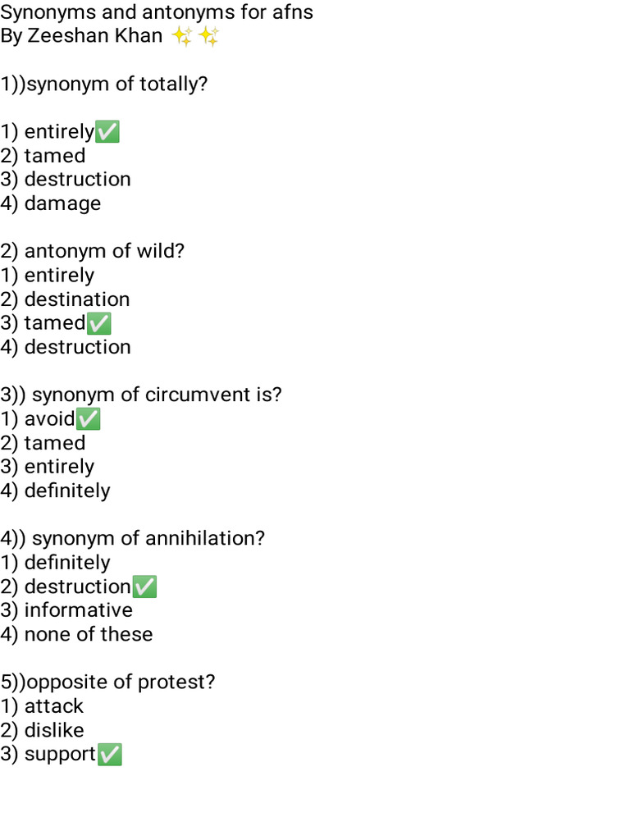The height and width of the screenshot is (840, 630).
Task: Click the green checkmark after "tamed"
Action: tap(98, 323)
